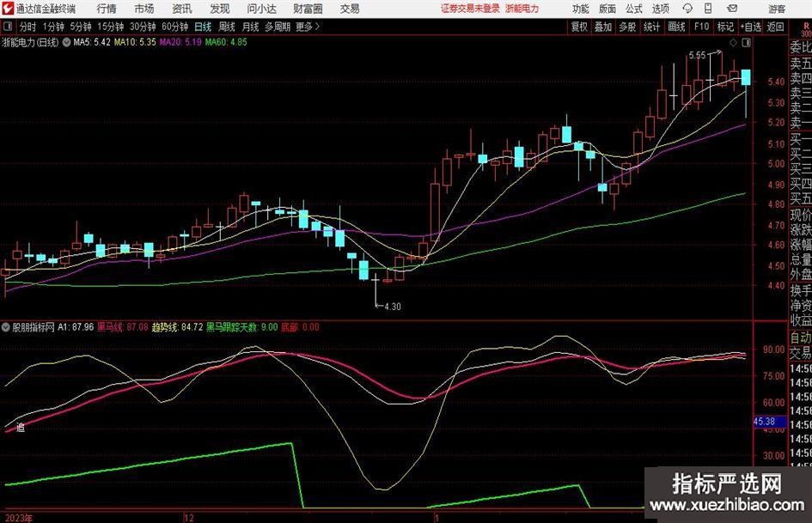
Task: Select the 周线 weekly tab
Action: (x=227, y=27)
